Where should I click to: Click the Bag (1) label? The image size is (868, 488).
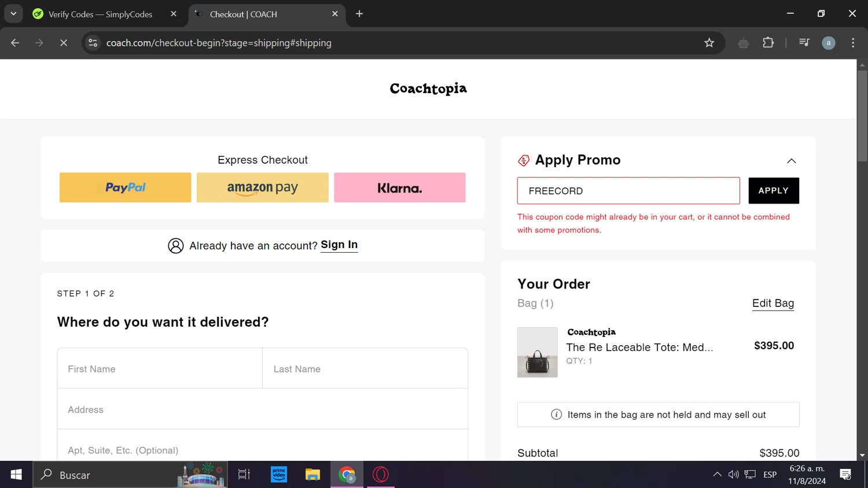click(x=535, y=304)
